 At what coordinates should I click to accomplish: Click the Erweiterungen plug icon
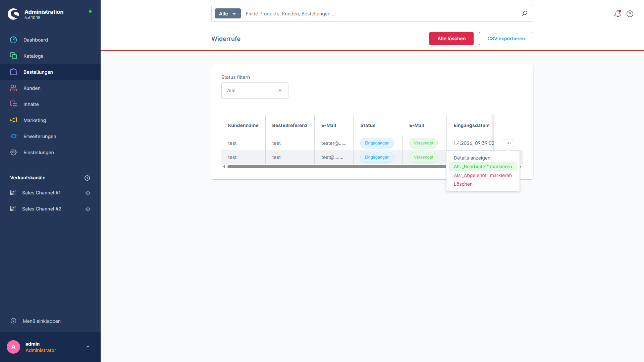coord(13,136)
